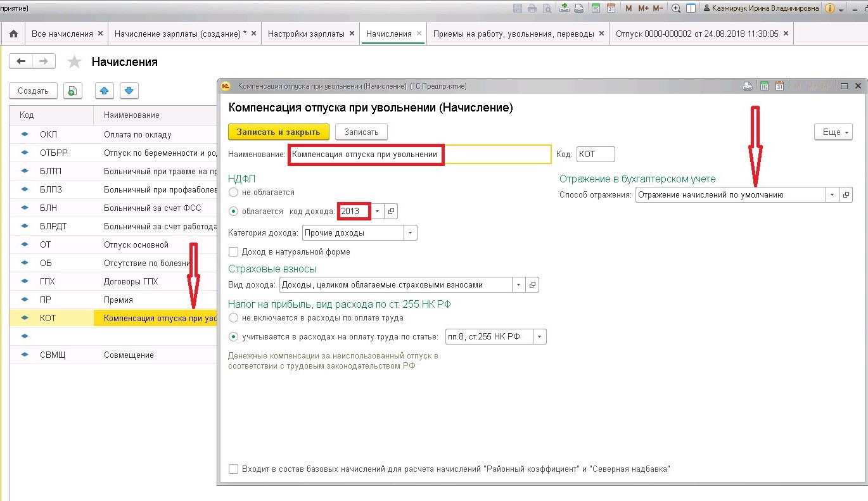Viewport: 868px width, 501px height.
Task: Open the calculator icon in main top toolbar
Action: [596, 8]
